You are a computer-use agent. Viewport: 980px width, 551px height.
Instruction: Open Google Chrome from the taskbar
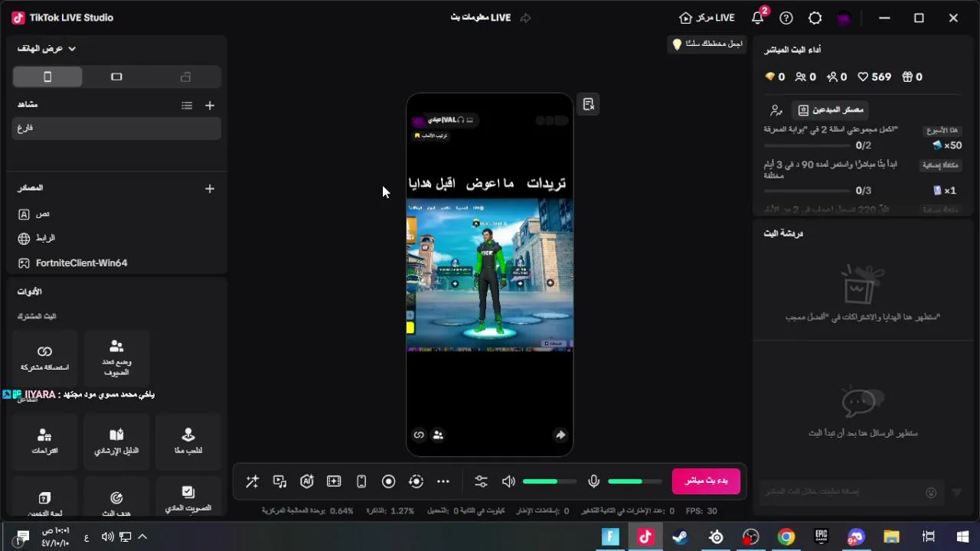point(786,536)
